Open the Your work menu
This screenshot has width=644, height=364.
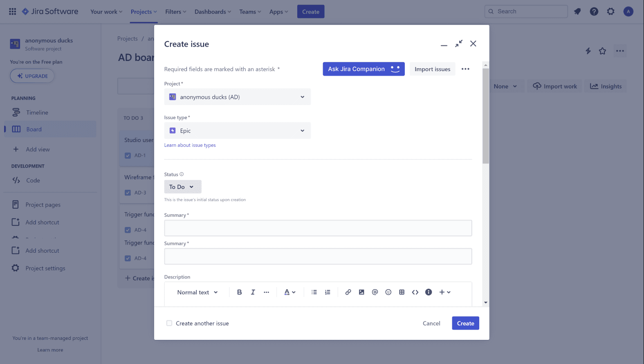click(x=106, y=12)
